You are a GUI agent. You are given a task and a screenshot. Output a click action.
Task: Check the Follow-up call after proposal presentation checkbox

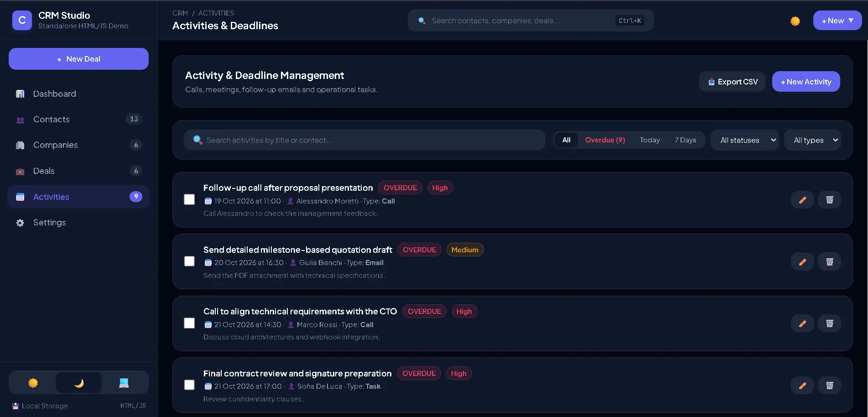point(189,199)
